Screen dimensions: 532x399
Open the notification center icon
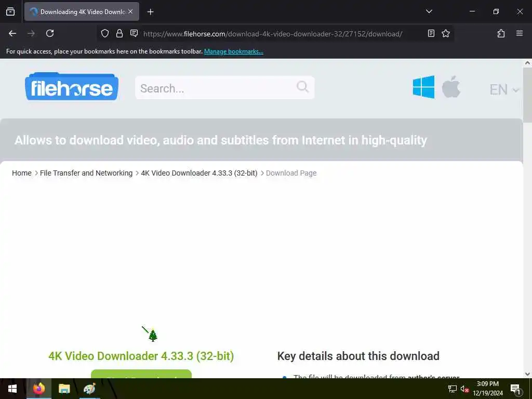(x=515, y=389)
